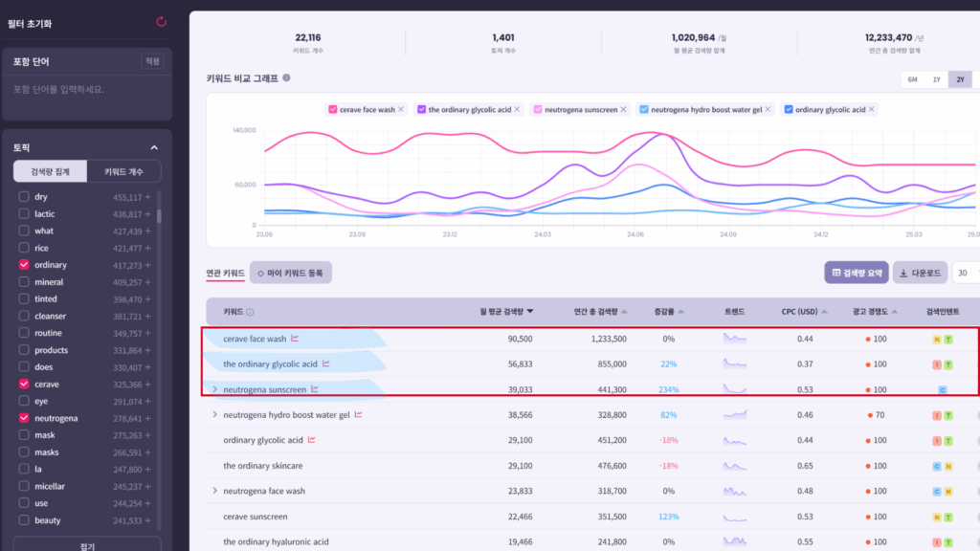
Task: Collapse the 토픽 section with chevron
Action: pyautogui.click(x=154, y=147)
